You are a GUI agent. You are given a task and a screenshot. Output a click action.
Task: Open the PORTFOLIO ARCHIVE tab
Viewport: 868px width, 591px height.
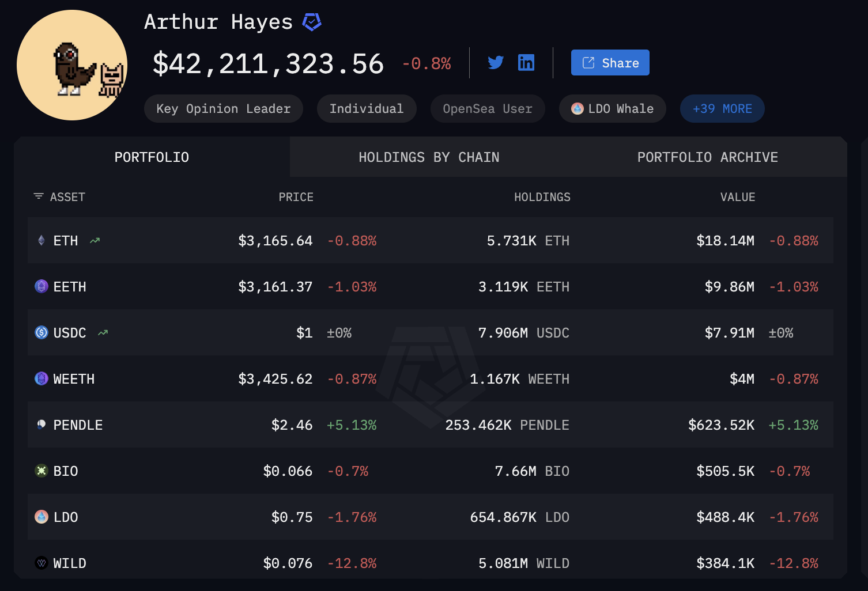(x=707, y=157)
